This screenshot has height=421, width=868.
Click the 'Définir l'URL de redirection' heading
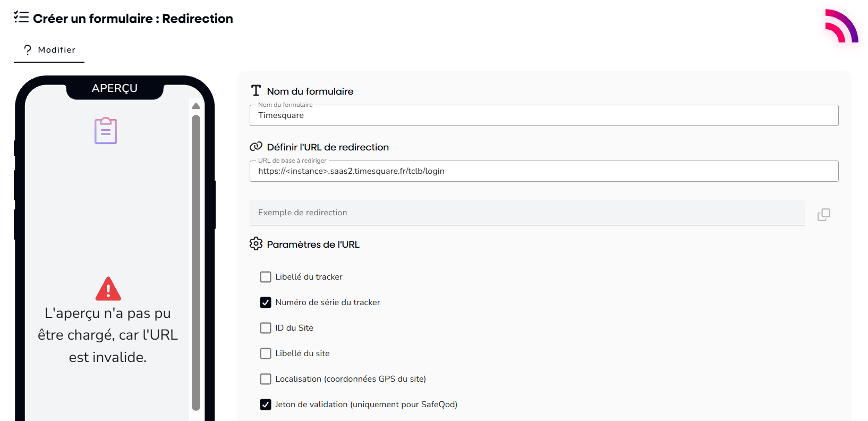328,147
